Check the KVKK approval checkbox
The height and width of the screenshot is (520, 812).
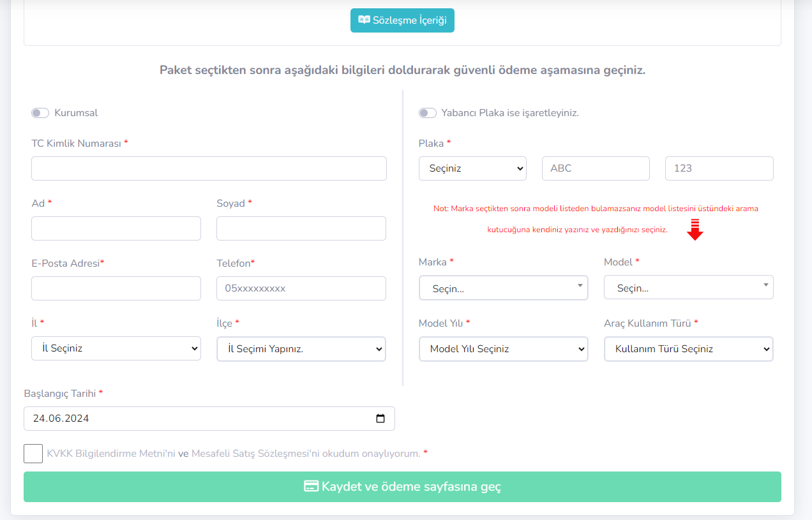tap(33, 454)
